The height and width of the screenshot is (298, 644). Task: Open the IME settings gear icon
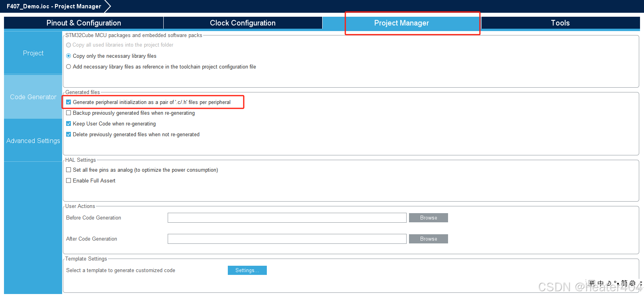tap(632, 283)
